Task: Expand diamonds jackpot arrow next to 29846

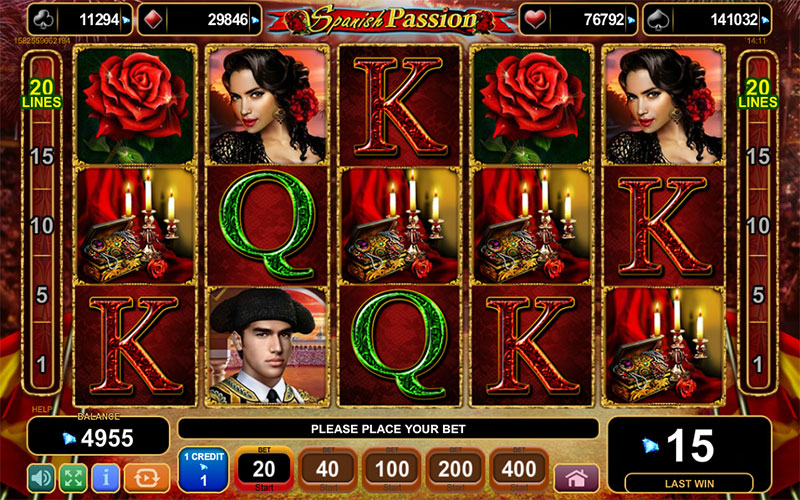Action: pos(254,20)
